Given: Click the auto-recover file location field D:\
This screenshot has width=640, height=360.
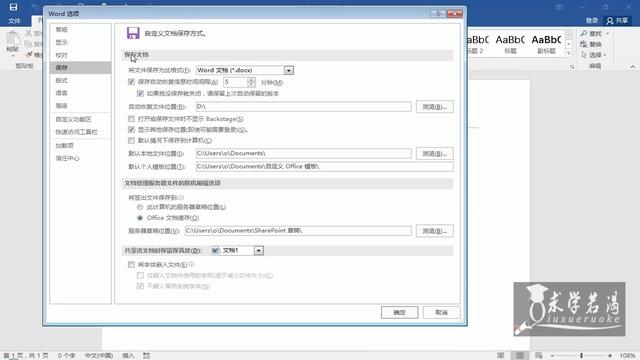Looking at the screenshot, I should tap(304, 107).
